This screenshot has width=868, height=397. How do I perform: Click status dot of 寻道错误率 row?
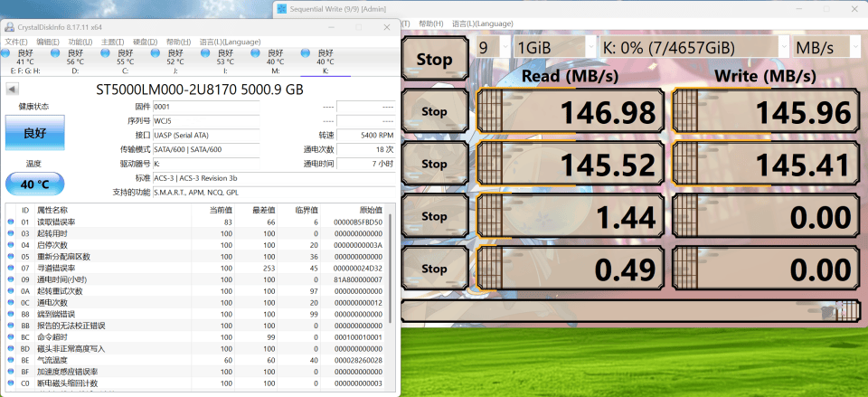tap(11, 268)
